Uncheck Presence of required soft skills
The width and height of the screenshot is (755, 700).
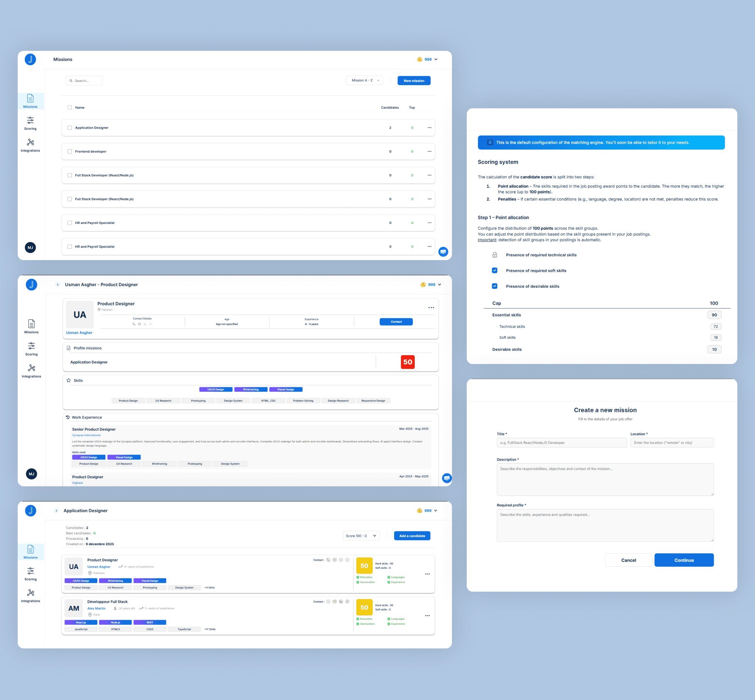(494, 270)
